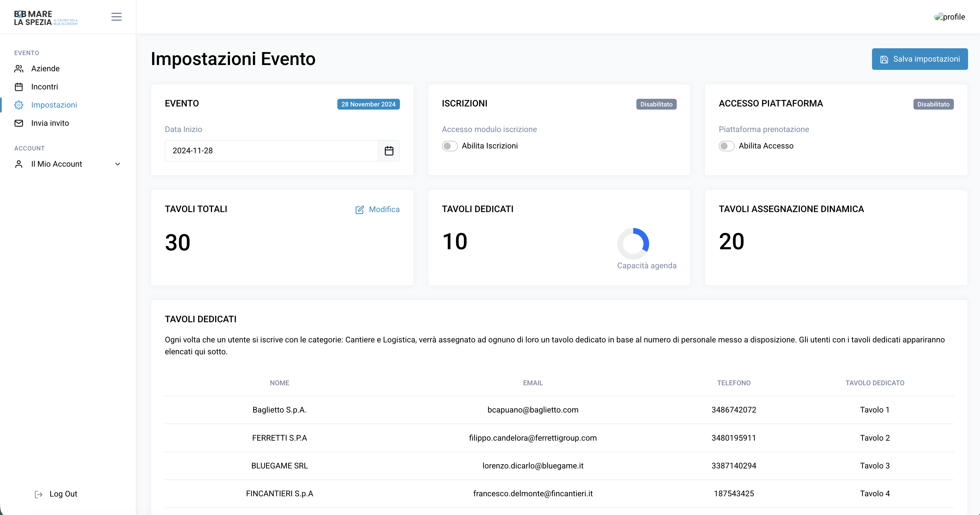The height and width of the screenshot is (515, 980).
Task: Enable the Abilita Iscrizioni toggle
Action: pos(450,146)
